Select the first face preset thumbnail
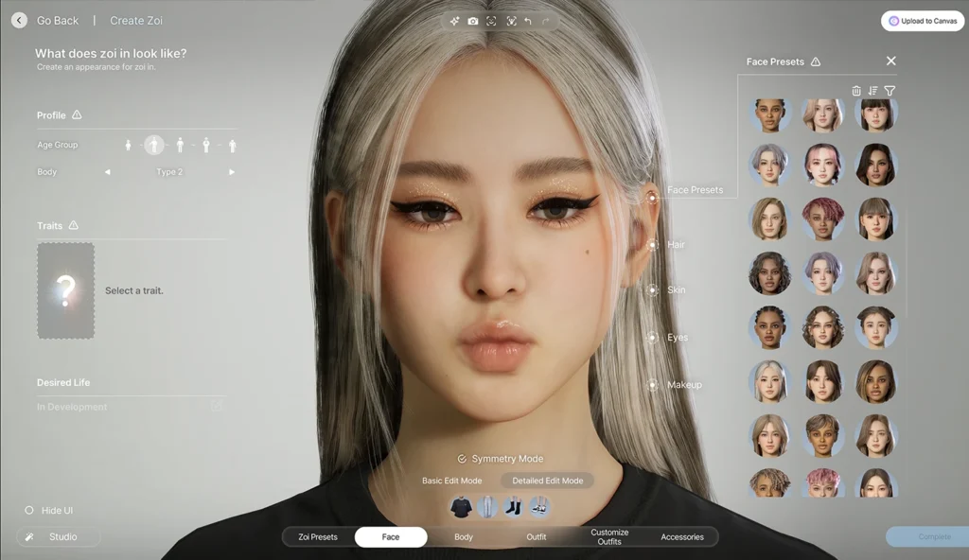 [771, 115]
